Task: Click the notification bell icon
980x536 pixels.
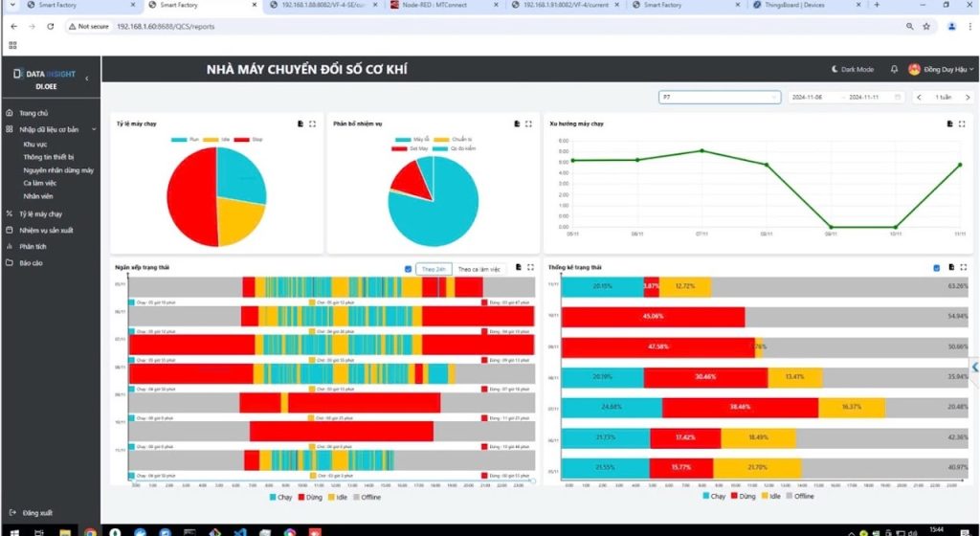Action: click(894, 70)
